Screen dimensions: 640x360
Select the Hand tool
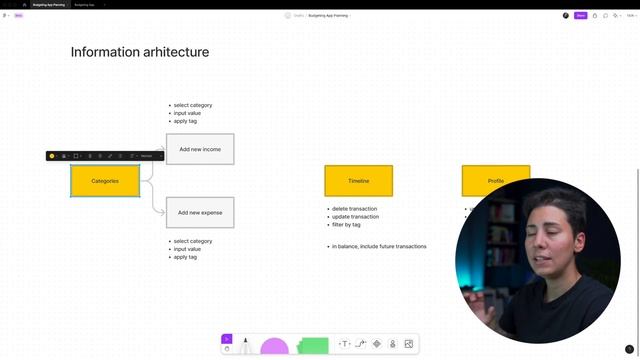[227, 349]
